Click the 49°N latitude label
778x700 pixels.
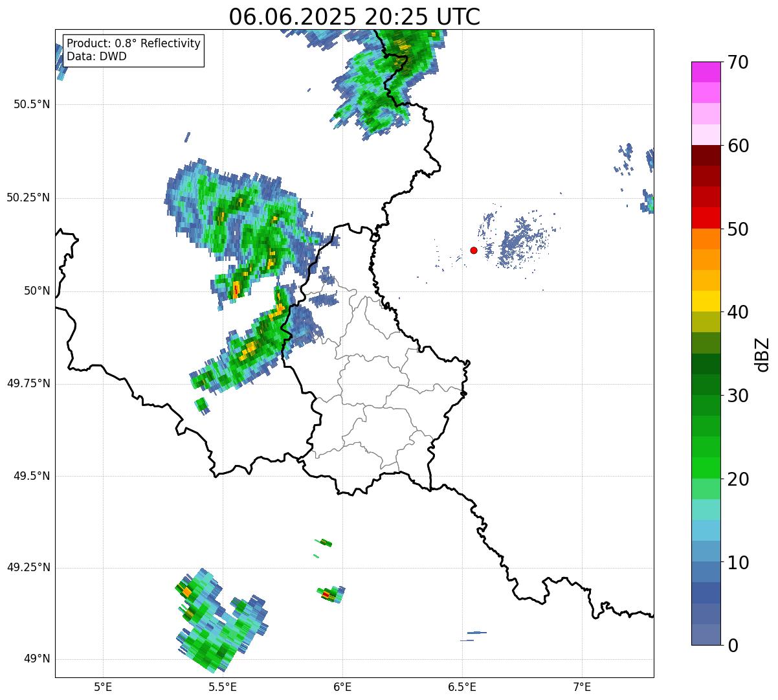[37, 659]
